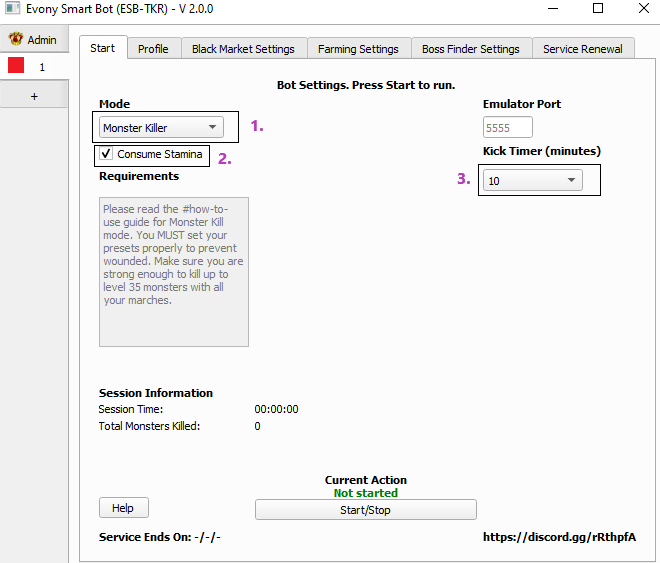The height and width of the screenshot is (563, 660).
Task: Switch to the Start tab
Action: pyautogui.click(x=103, y=48)
